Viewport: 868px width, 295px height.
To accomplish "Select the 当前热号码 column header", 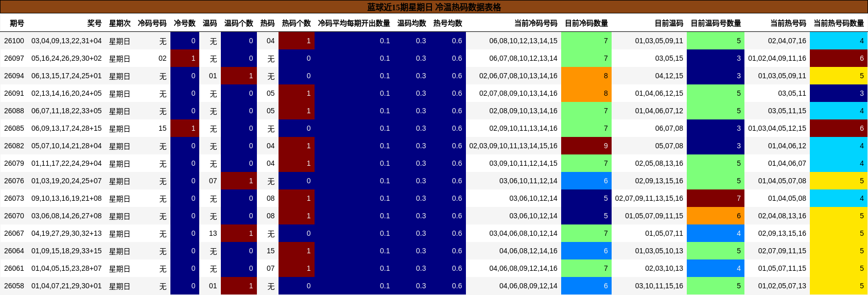I will [788, 23].
